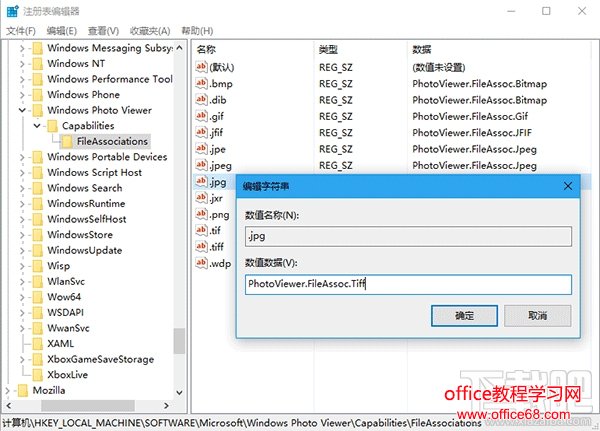Click the string value icon next to .png
Image resolution: width=600 pixels, height=431 pixels.
201,214
